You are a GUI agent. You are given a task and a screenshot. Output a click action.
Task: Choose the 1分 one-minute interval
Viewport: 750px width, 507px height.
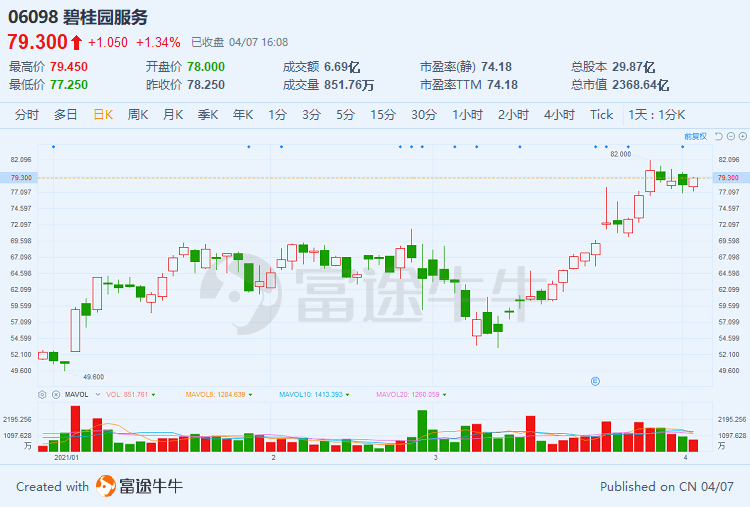pyautogui.click(x=277, y=115)
